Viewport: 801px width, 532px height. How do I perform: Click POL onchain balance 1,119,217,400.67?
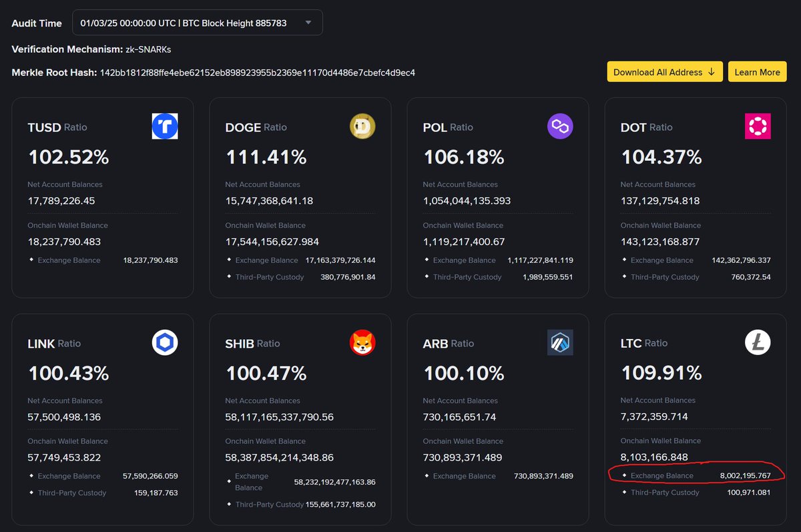(464, 242)
